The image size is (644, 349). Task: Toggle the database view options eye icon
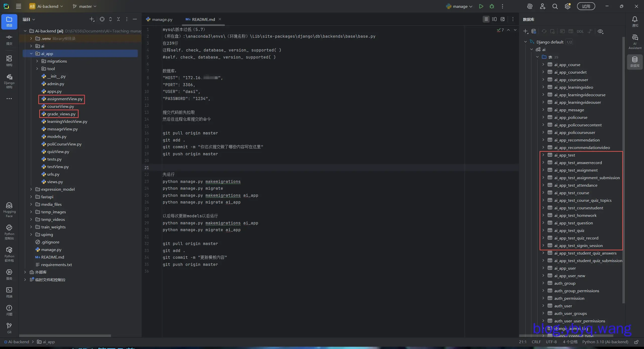point(600,31)
